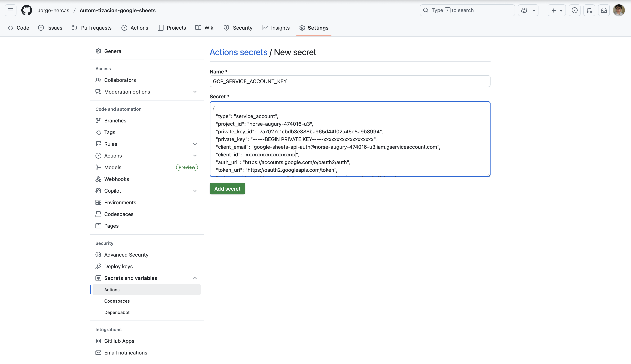631x364 pixels.
Task: Open header pull requests icon
Action: 589,10
